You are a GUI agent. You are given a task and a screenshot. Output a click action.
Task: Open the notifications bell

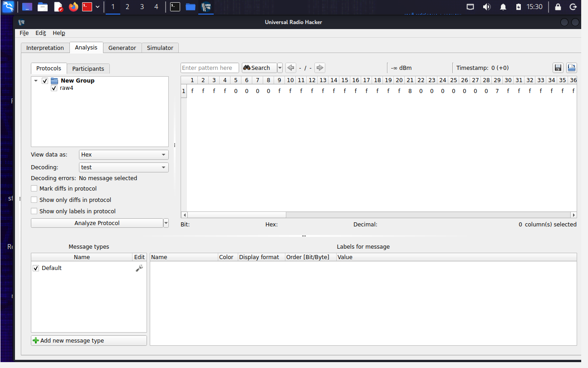(503, 7)
